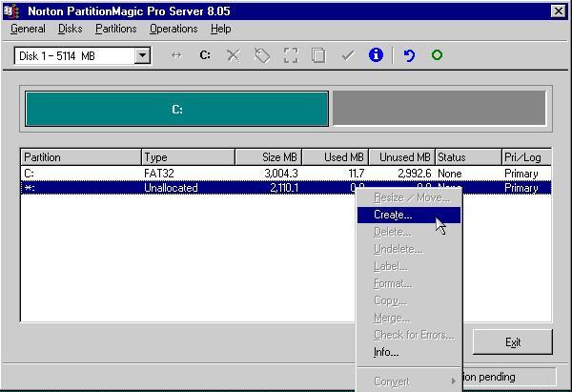
Task: Open the Partitions menu
Action: click(x=116, y=29)
